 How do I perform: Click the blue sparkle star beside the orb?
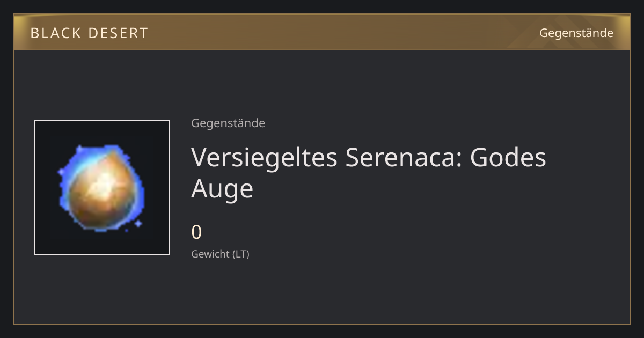[x=138, y=223]
